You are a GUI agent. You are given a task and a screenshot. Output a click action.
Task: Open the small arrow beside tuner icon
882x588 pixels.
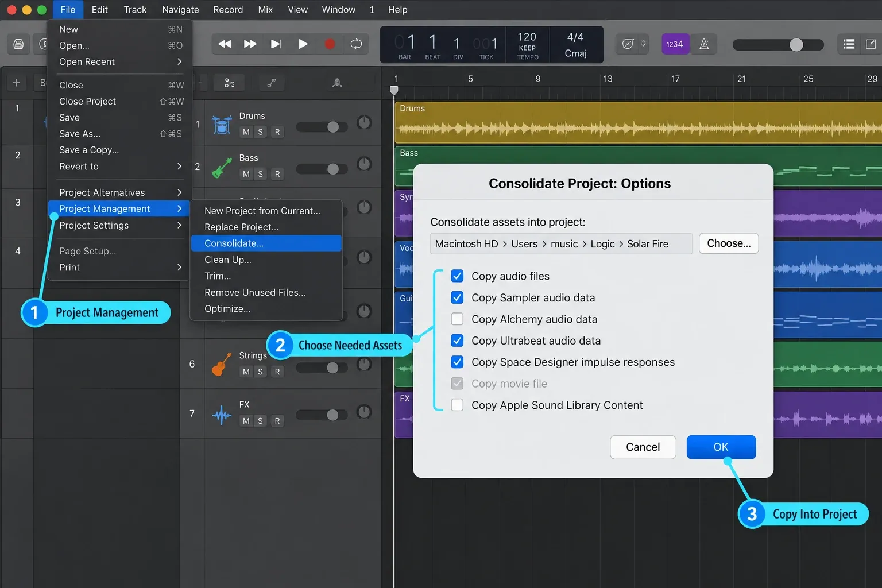coord(643,44)
